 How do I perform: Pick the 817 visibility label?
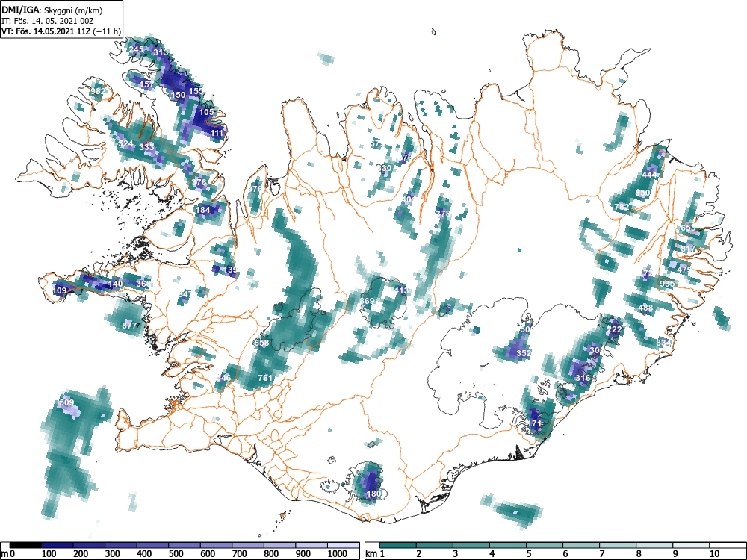(689, 249)
